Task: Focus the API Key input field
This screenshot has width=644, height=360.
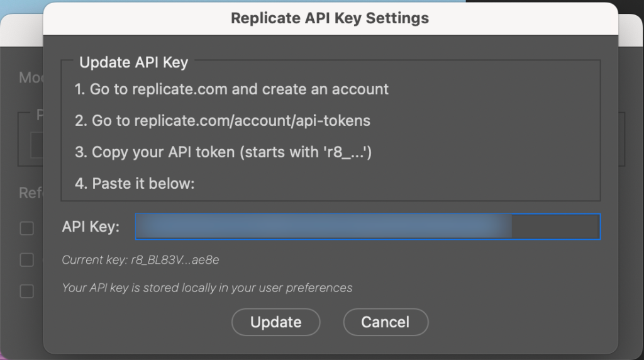Action: pyautogui.click(x=367, y=227)
